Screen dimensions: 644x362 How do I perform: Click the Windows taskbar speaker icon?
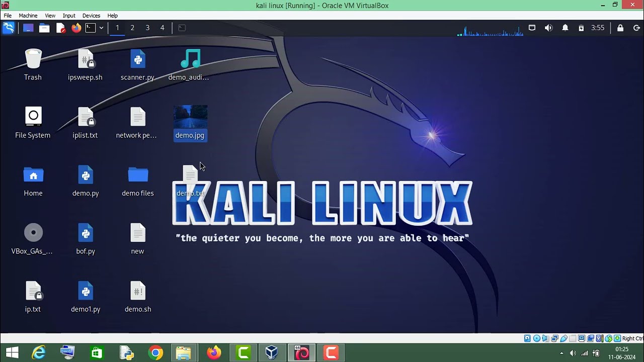click(x=573, y=353)
